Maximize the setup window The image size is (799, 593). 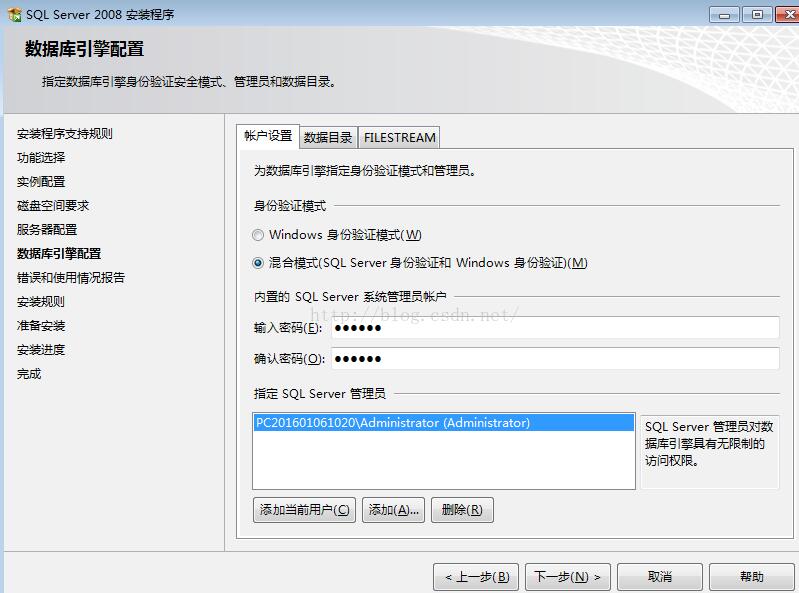[757, 15]
